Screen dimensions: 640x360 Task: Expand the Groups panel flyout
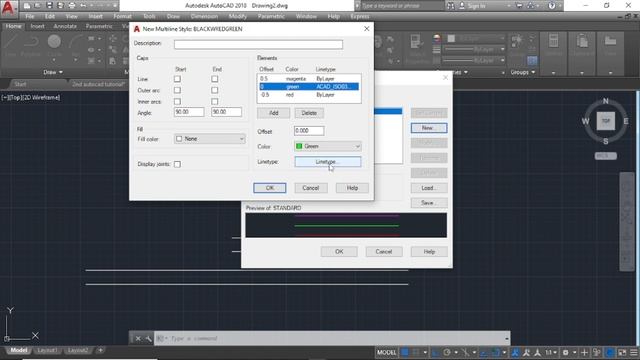click(523, 72)
